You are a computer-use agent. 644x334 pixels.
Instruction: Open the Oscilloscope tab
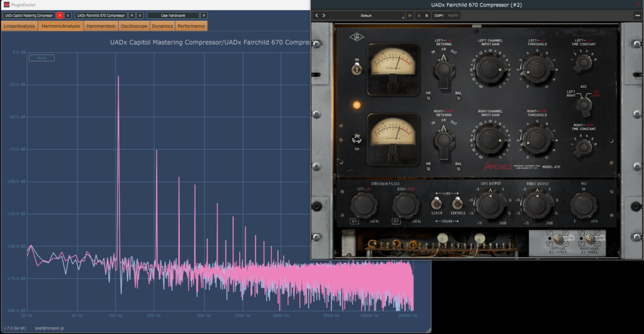(x=134, y=26)
